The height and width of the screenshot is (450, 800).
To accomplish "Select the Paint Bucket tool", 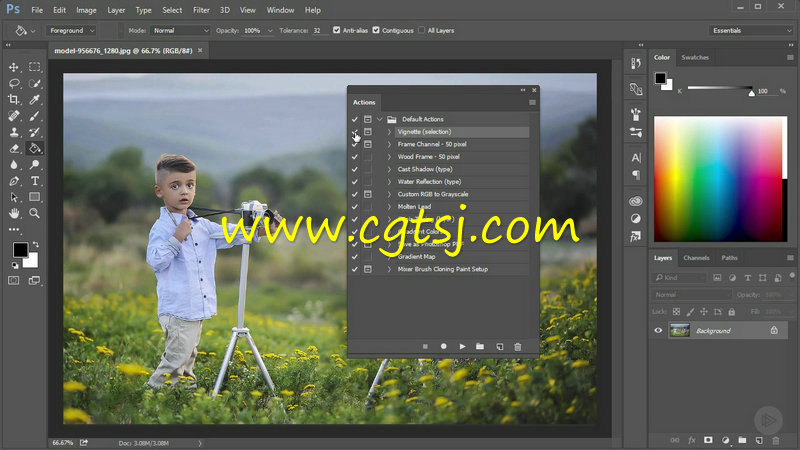I will point(34,148).
